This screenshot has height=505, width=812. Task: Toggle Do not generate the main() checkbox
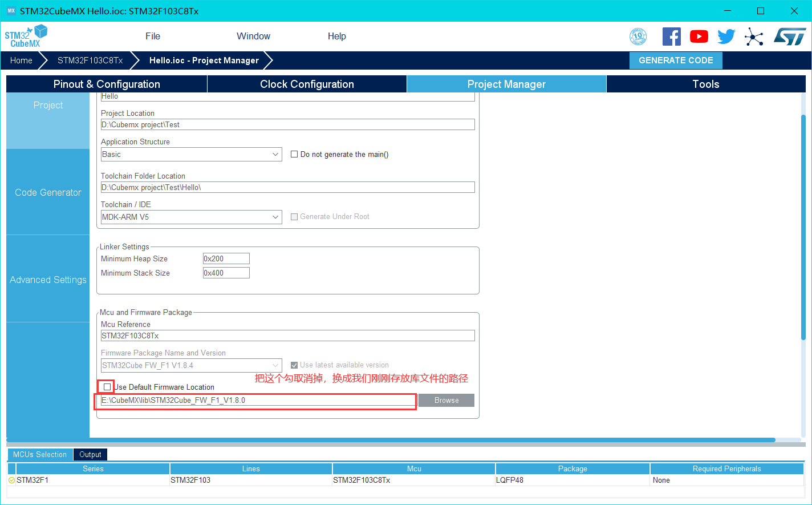coord(294,154)
